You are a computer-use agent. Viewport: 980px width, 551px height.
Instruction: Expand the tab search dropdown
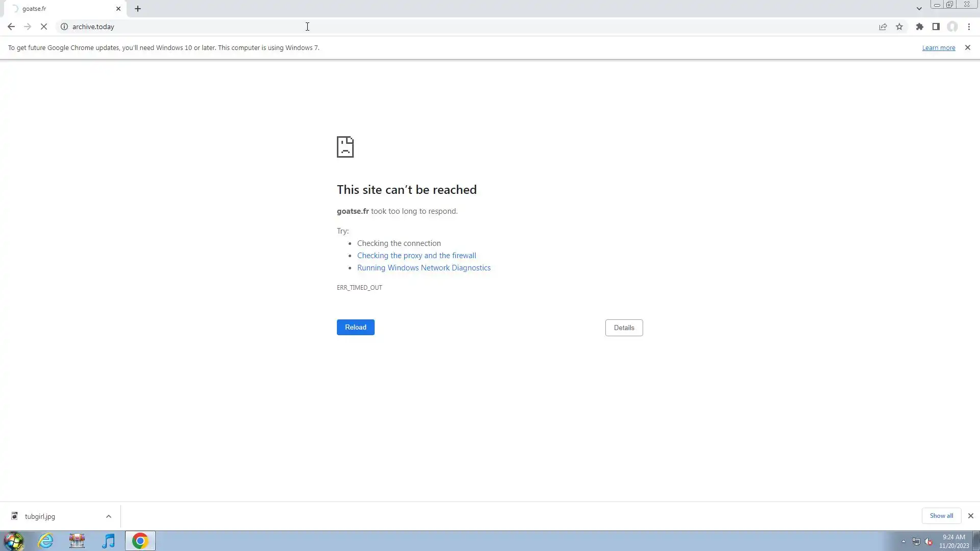tap(919, 9)
